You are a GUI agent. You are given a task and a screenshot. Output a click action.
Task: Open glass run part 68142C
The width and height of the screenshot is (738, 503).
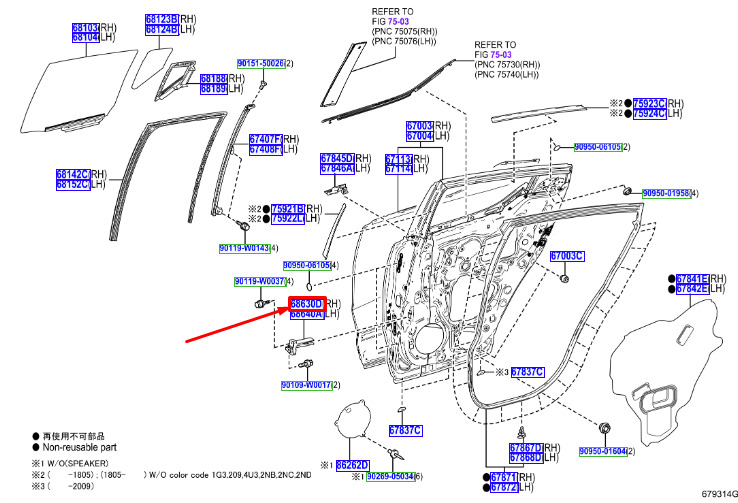coord(72,175)
